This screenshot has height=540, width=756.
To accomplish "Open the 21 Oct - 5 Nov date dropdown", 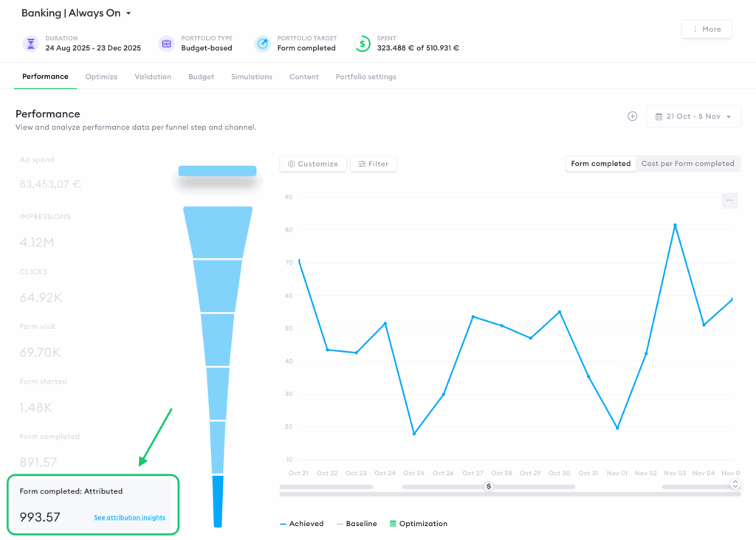I will coord(693,116).
